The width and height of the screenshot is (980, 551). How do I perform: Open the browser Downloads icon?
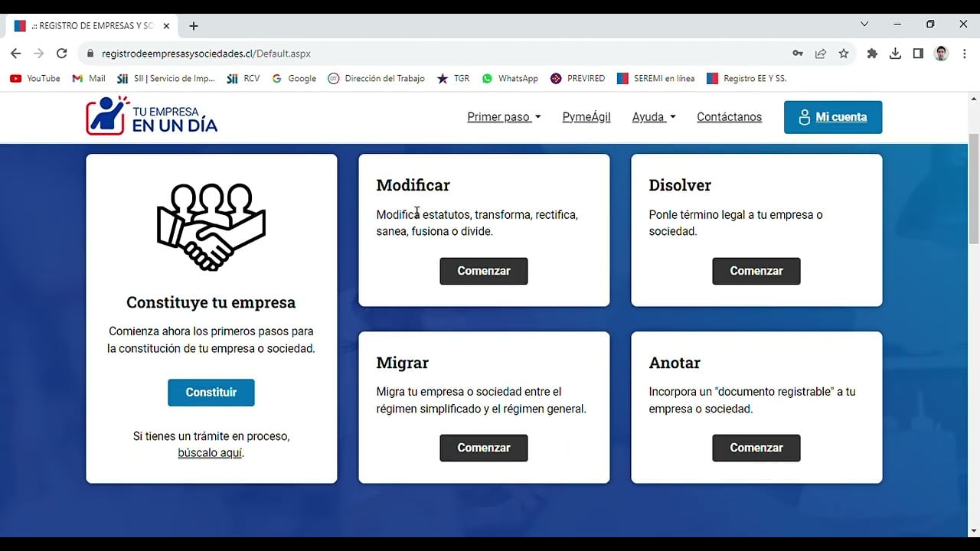tap(895, 54)
